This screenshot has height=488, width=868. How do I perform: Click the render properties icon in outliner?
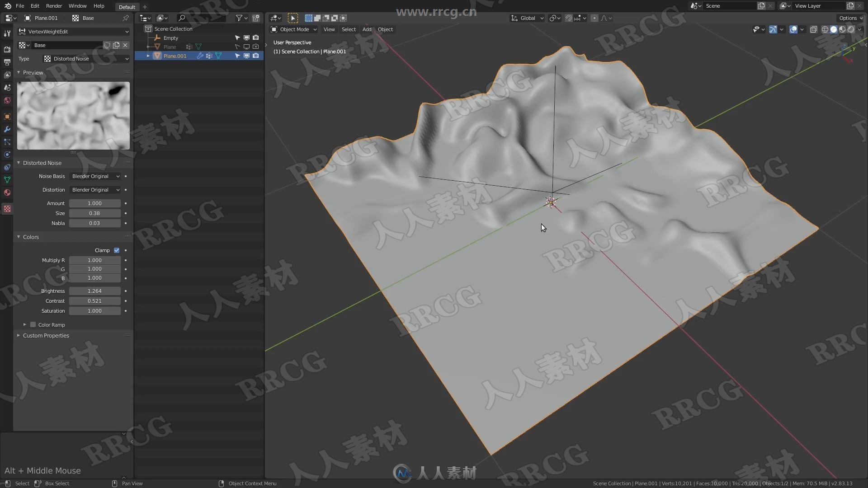point(256,56)
